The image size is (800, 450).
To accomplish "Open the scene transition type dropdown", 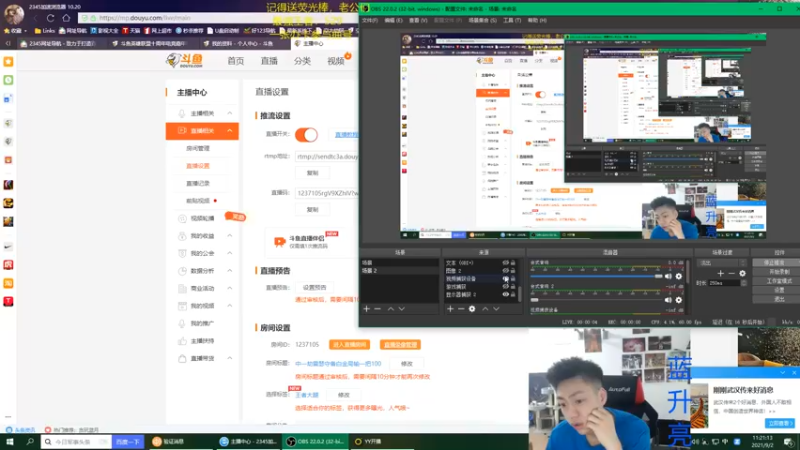I will [722, 263].
